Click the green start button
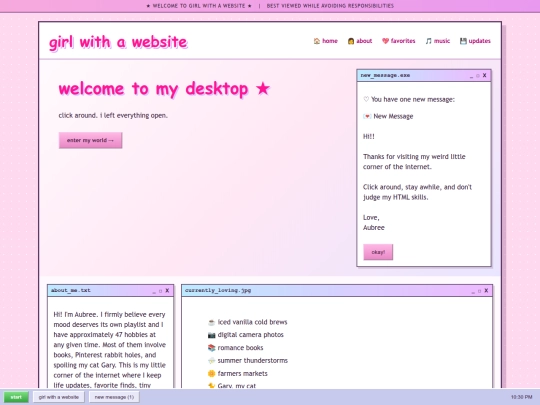 (16, 397)
